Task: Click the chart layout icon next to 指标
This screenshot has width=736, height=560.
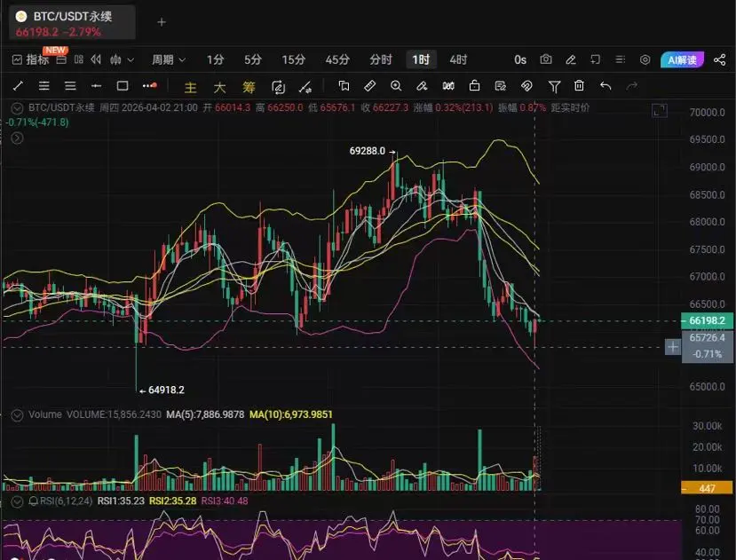Action: click(x=61, y=59)
